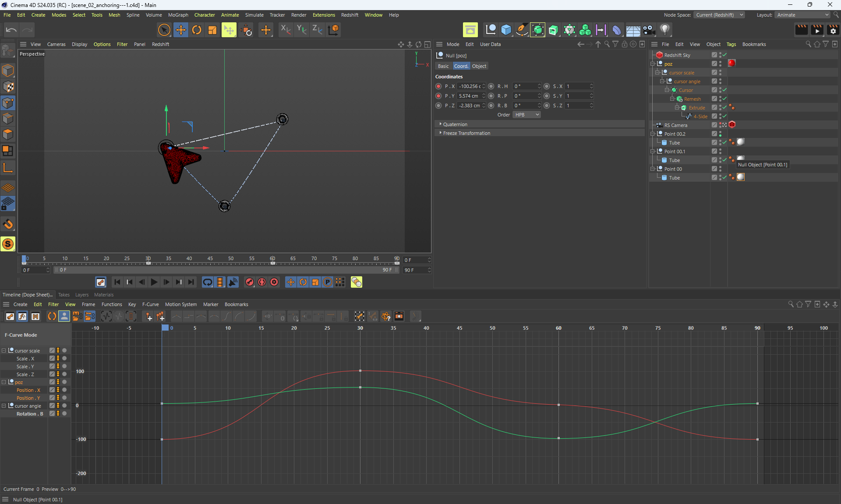Click Record Active Objects keyframe button

250,282
